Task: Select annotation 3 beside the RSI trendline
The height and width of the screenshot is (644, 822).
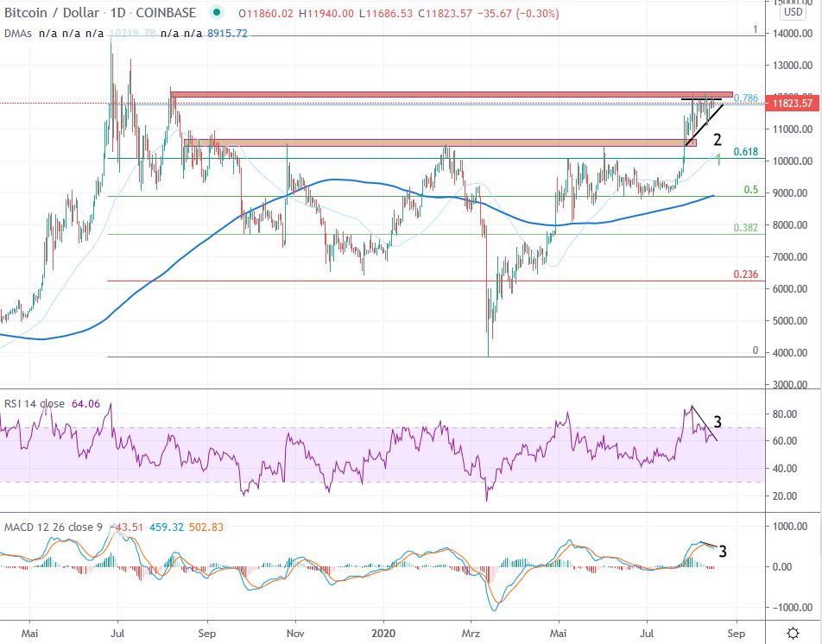Action: (x=717, y=422)
